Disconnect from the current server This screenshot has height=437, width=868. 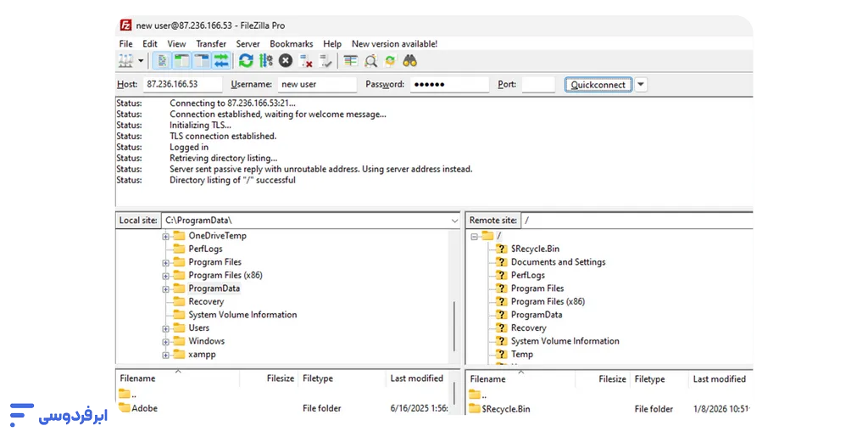[306, 61]
